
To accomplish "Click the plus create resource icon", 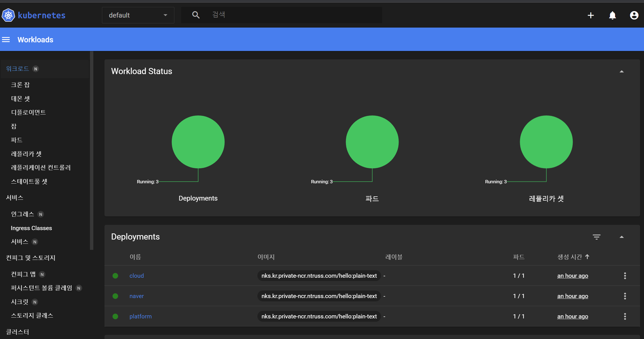I will pos(591,15).
